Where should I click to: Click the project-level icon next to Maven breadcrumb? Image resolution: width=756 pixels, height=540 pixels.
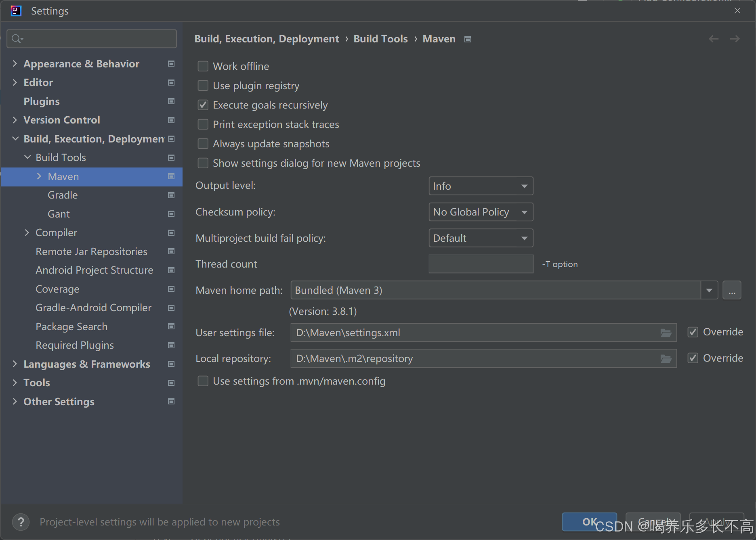click(468, 40)
